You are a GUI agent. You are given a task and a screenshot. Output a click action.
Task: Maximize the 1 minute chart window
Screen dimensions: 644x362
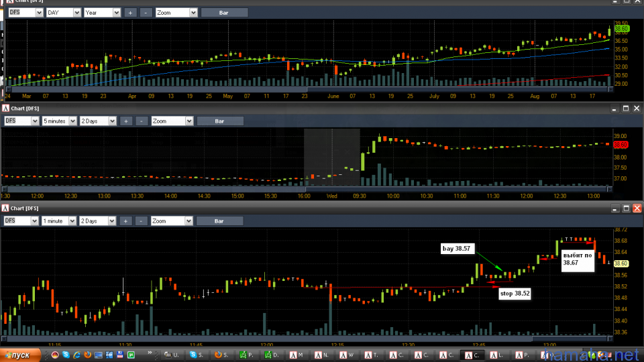click(626, 208)
